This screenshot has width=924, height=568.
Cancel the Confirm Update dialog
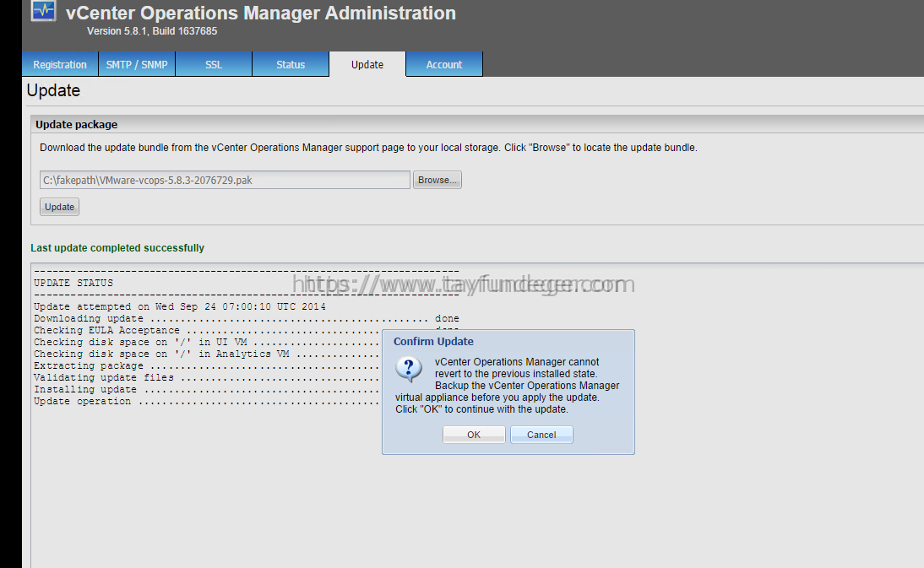[541, 435]
